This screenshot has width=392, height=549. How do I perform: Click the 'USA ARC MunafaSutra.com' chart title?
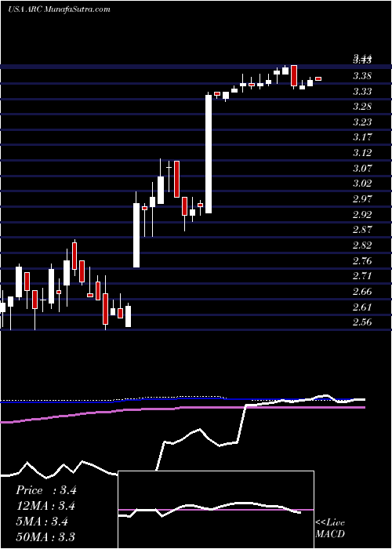(x=59, y=9)
